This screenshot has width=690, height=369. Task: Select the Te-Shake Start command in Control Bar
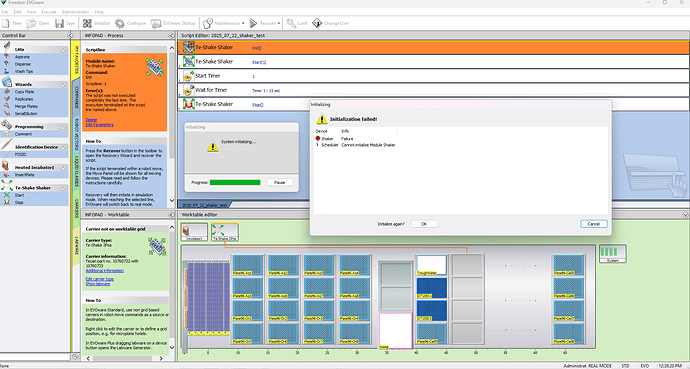[19, 195]
